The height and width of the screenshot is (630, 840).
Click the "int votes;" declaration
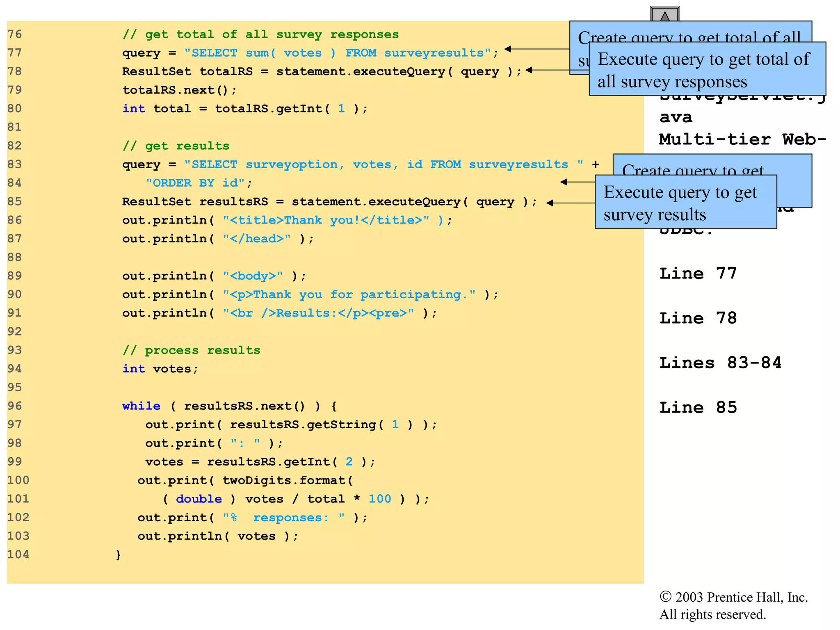pos(160,369)
